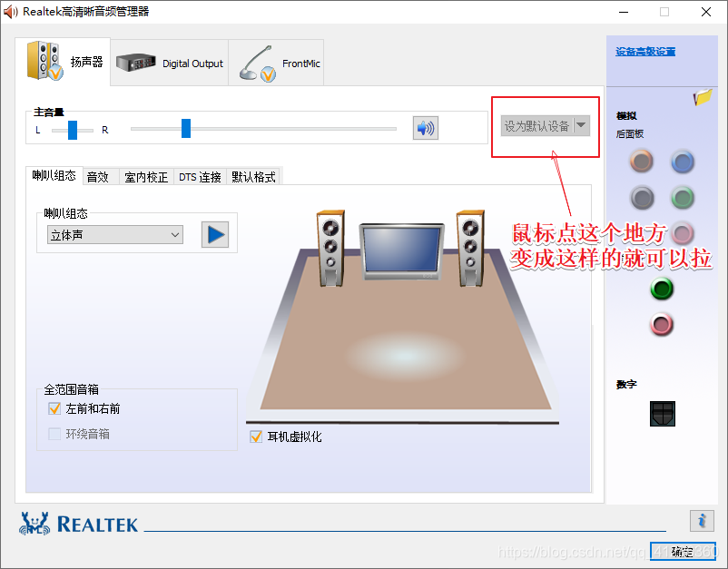The height and width of the screenshot is (569, 728).
Task: Toggle 耳机虚拟化 headphone virtualization checkbox
Action: pos(256,437)
